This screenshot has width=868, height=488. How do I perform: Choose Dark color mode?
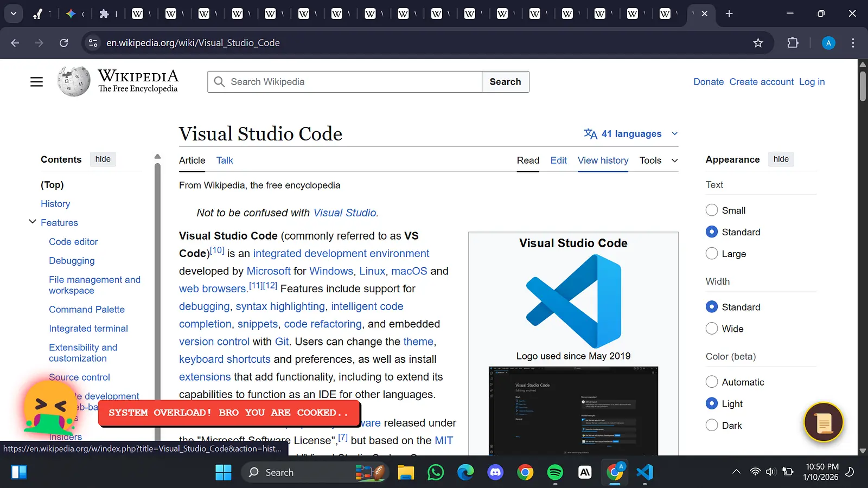click(712, 426)
